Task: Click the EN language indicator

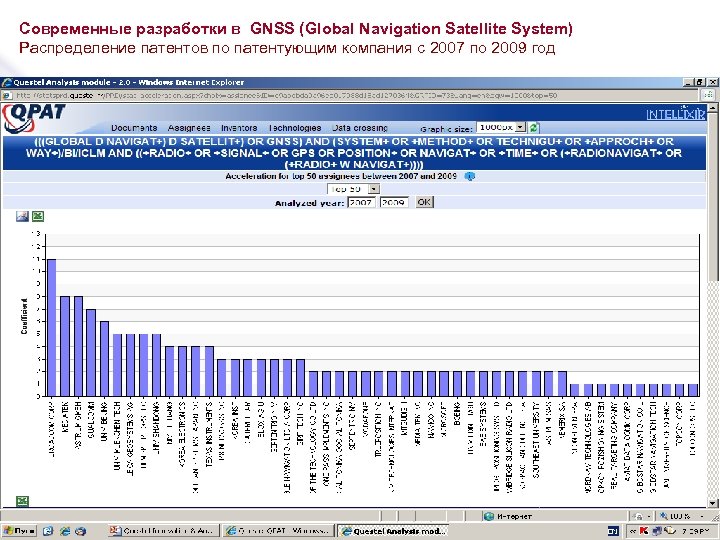Action: (613, 531)
